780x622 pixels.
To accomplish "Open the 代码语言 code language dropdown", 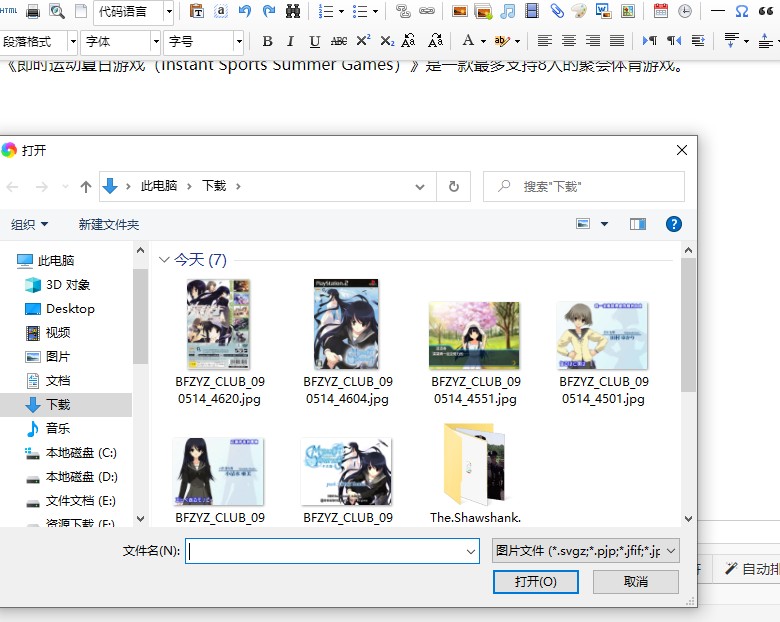I will click(x=169, y=11).
